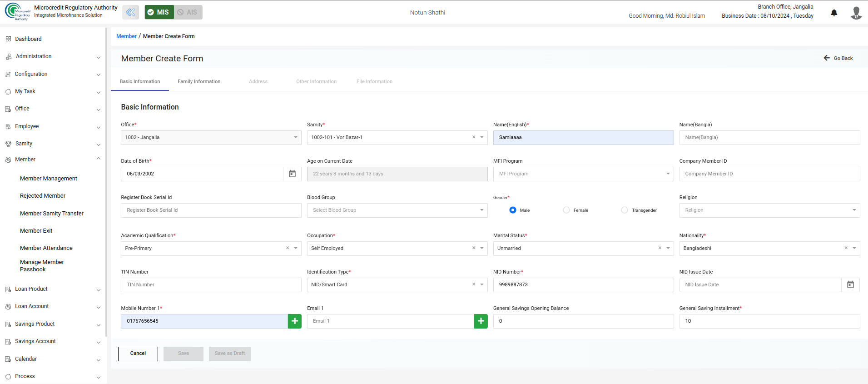
Task: Click the NID Number field
Action: 583,285
